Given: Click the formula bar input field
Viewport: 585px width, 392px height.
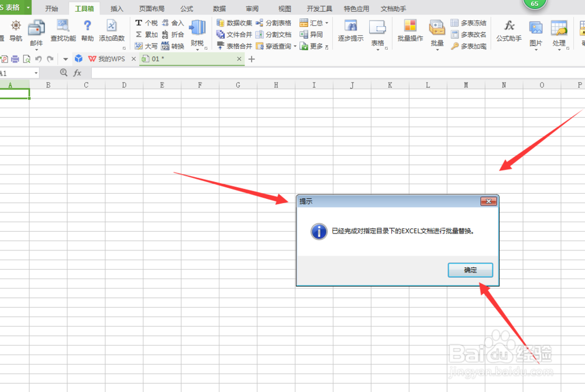Looking at the screenshot, I should click(x=338, y=73).
